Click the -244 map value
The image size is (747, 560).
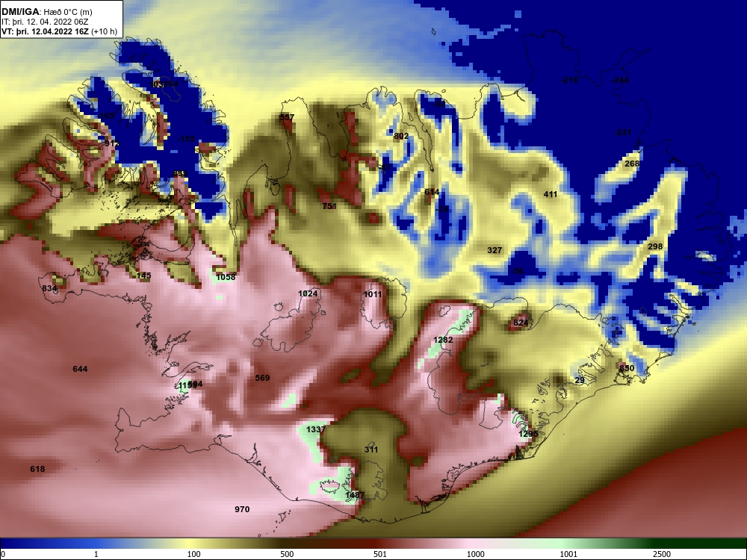[x=620, y=80]
